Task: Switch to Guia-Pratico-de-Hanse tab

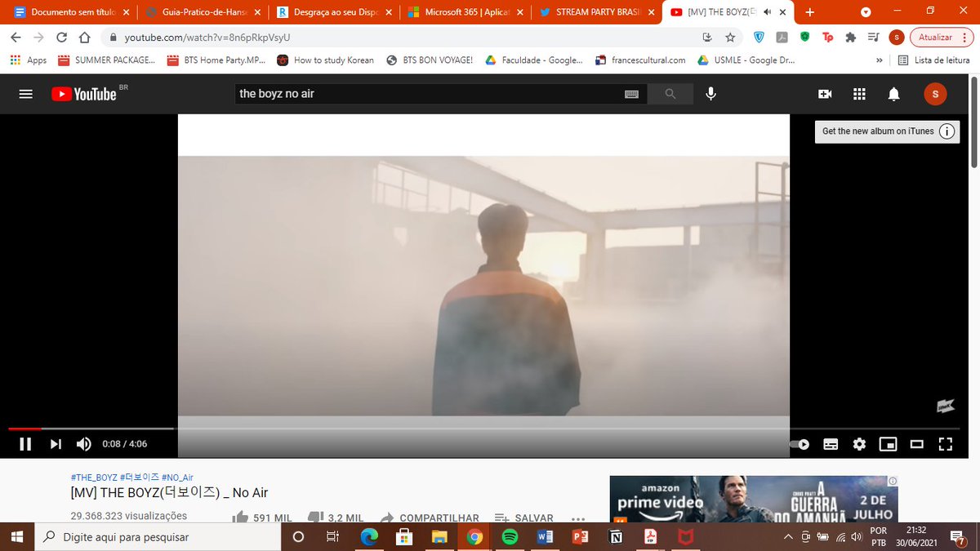Action: 202,12
